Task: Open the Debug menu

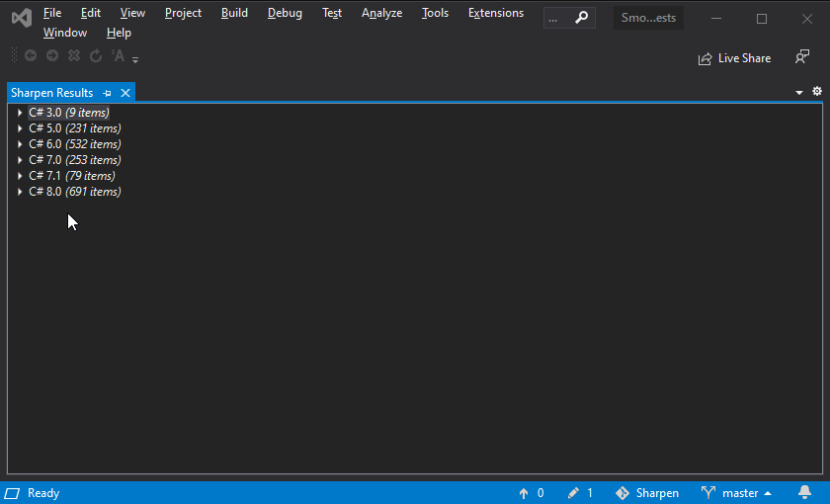Action: click(285, 13)
